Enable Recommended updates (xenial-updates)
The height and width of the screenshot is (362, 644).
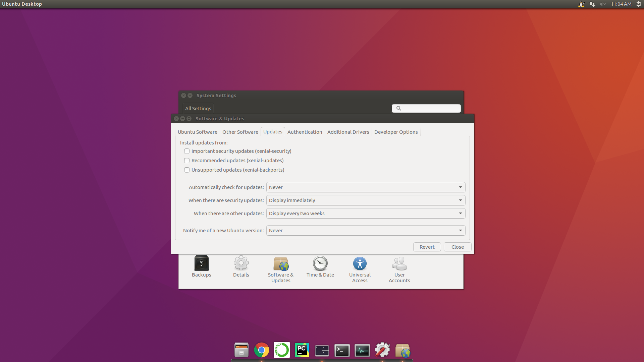234,161
